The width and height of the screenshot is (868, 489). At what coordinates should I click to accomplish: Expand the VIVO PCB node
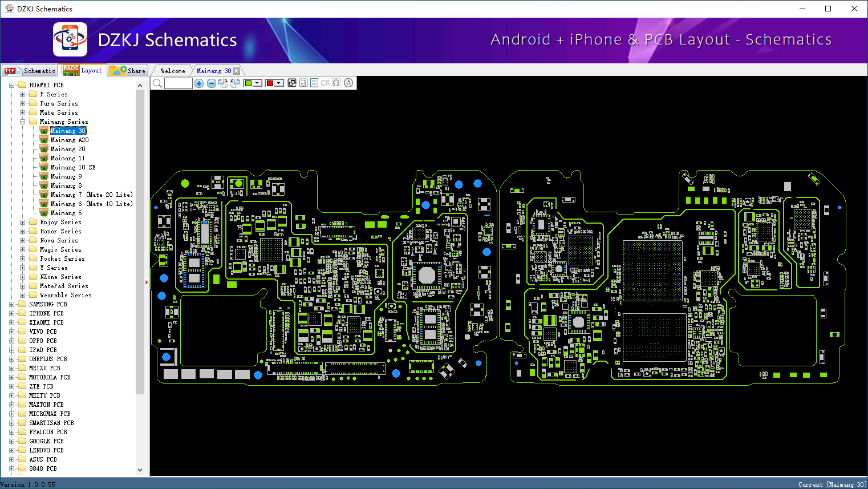12,332
